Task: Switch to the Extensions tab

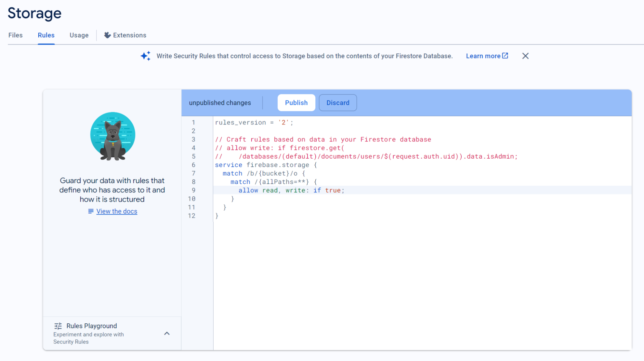Action: coord(129,35)
